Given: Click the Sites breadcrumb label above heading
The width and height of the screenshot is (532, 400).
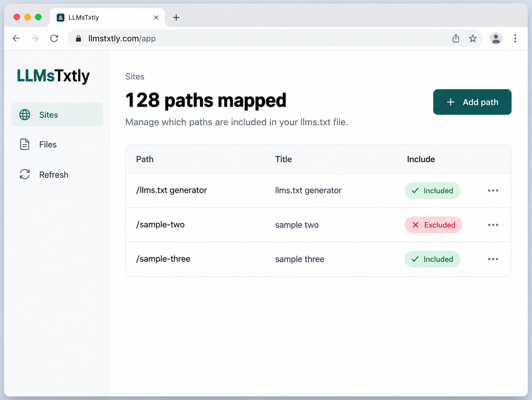Looking at the screenshot, I should tap(135, 77).
